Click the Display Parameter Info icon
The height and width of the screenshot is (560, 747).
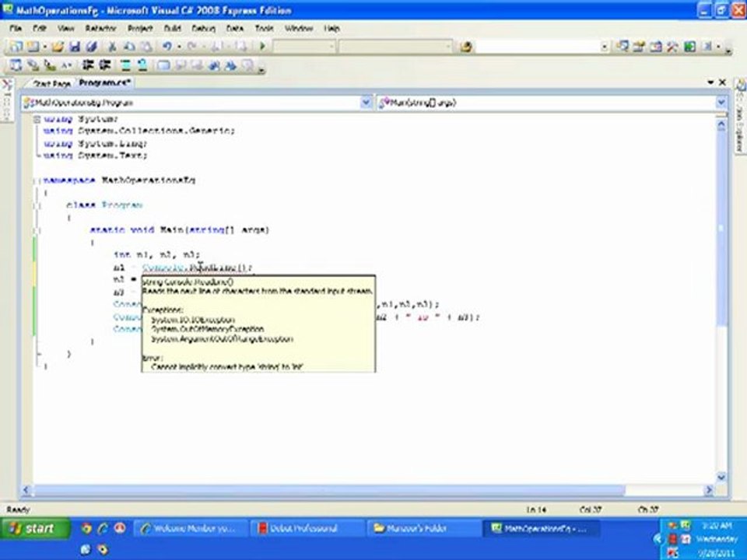[x=33, y=65]
